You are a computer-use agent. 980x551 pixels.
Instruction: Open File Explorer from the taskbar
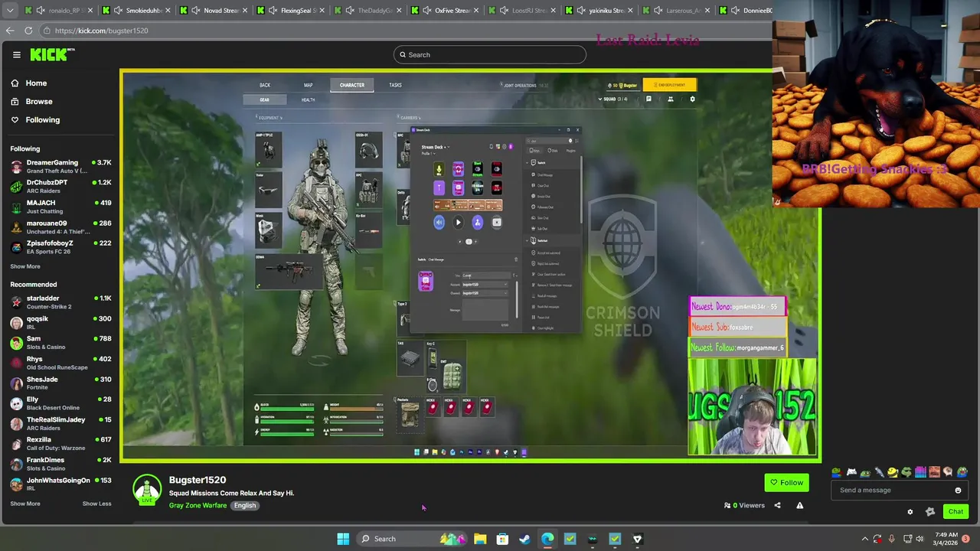tap(480, 539)
